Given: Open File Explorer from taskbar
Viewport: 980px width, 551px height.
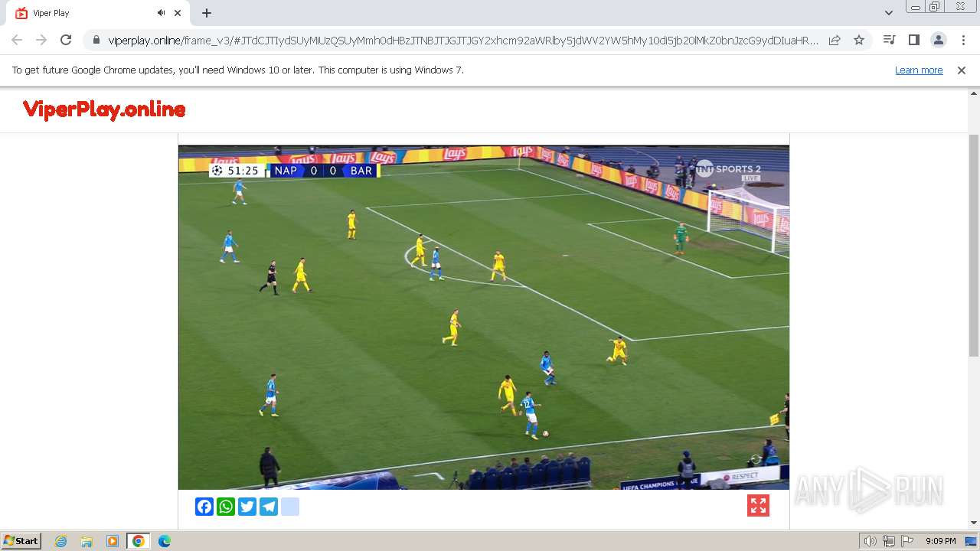Looking at the screenshot, I should tap(87, 541).
